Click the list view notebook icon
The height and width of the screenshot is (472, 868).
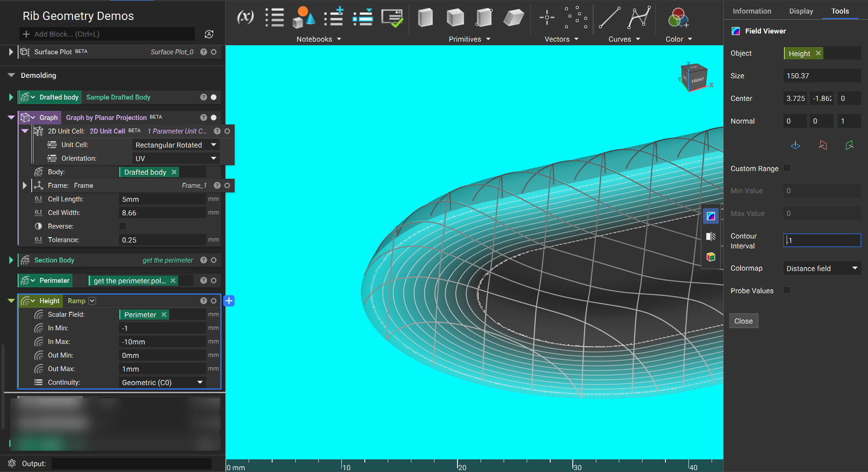click(x=274, y=18)
